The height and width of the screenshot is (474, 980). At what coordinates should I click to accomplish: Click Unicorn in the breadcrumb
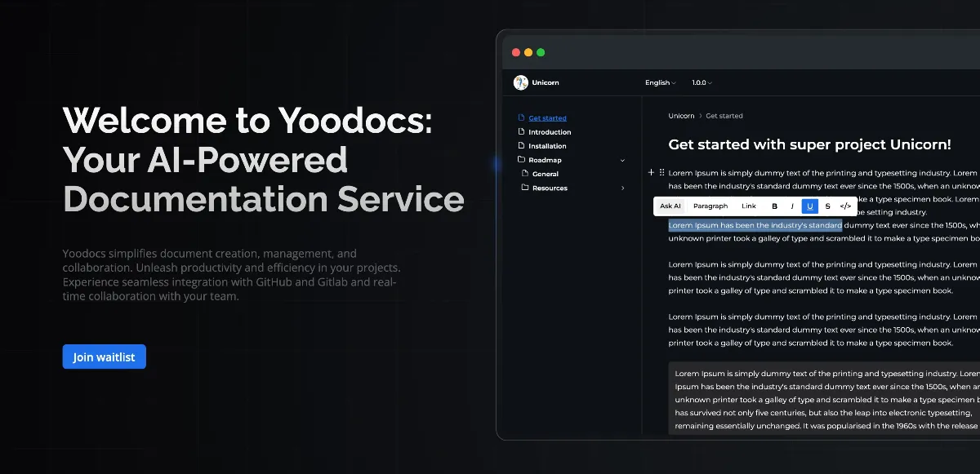coord(681,116)
